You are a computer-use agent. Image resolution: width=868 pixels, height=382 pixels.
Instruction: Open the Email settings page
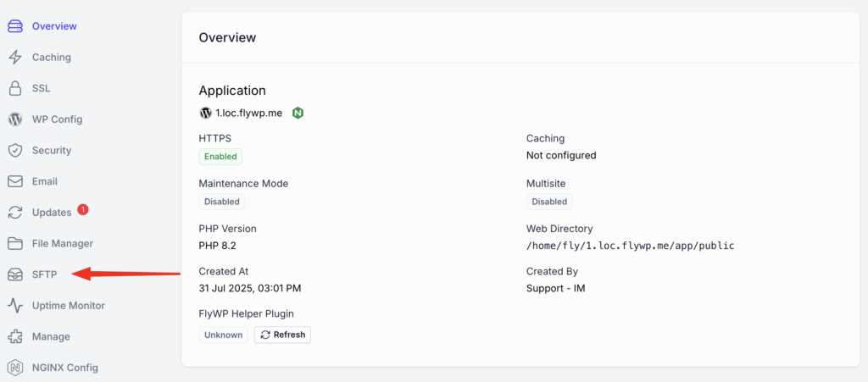[x=45, y=181]
